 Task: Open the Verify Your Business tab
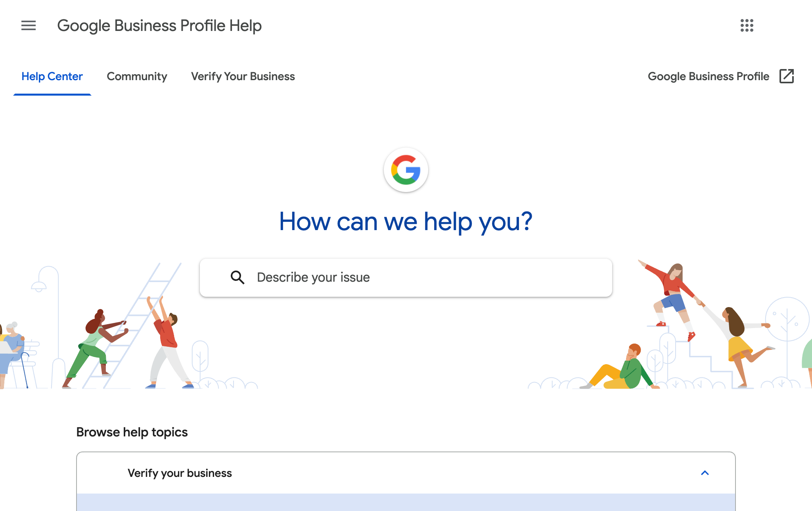[x=243, y=76]
